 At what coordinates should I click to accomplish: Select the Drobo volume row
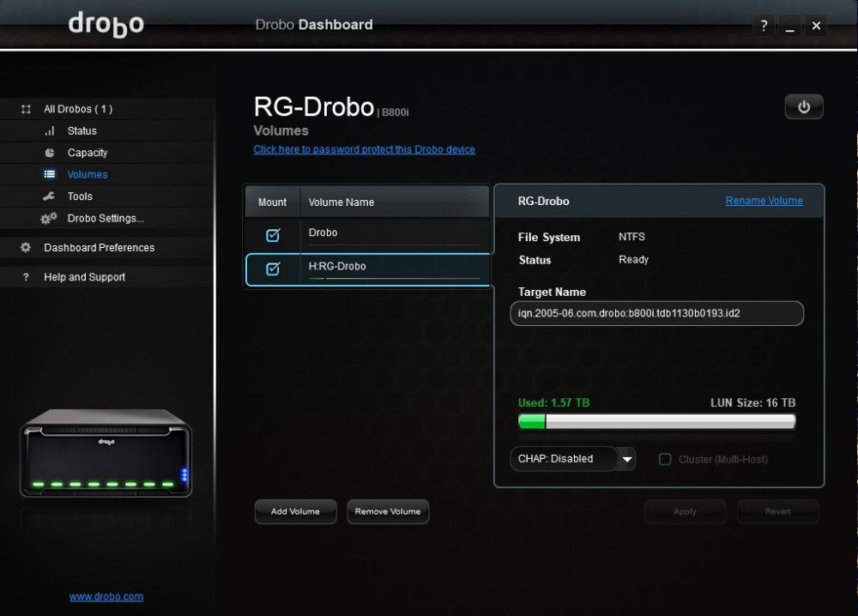367,233
